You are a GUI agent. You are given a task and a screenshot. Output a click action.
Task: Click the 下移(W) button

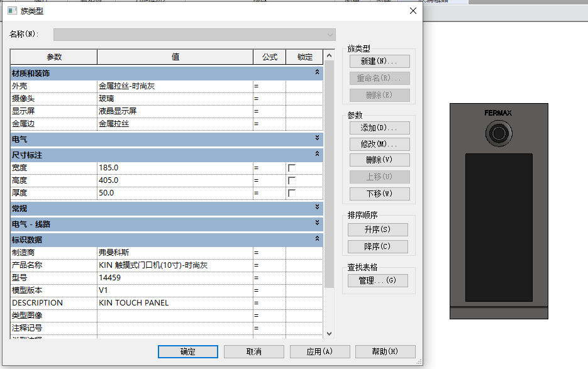click(379, 194)
